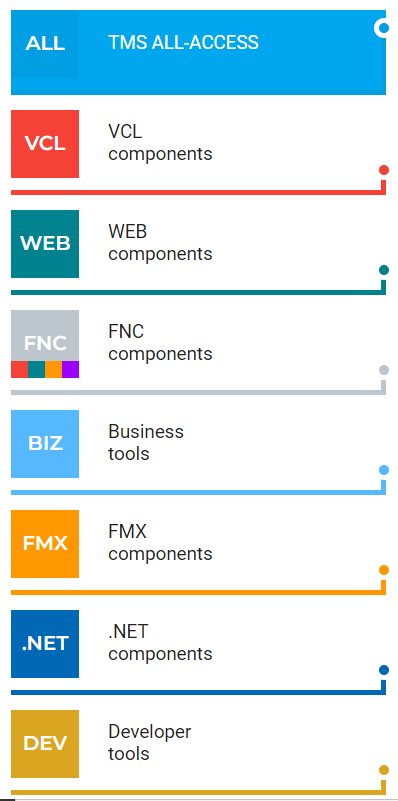Open the dark blue .NET icon

45,644
